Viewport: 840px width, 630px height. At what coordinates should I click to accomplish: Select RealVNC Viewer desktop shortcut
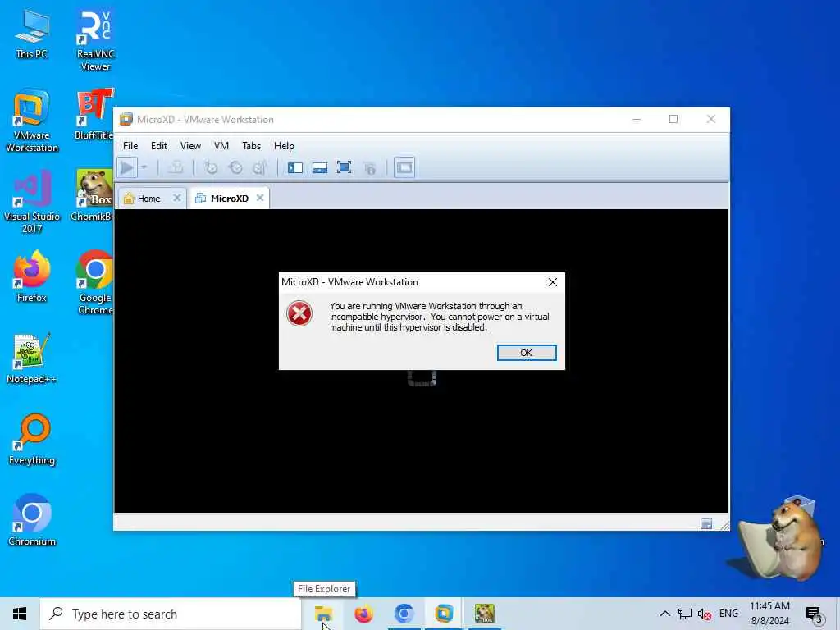[95, 41]
